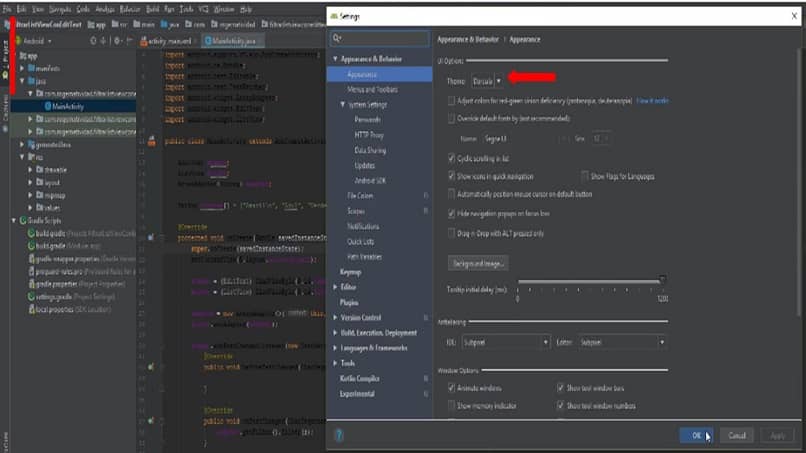This screenshot has height=453, width=806.
Task: Open the How it works link
Action: (652, 101)
